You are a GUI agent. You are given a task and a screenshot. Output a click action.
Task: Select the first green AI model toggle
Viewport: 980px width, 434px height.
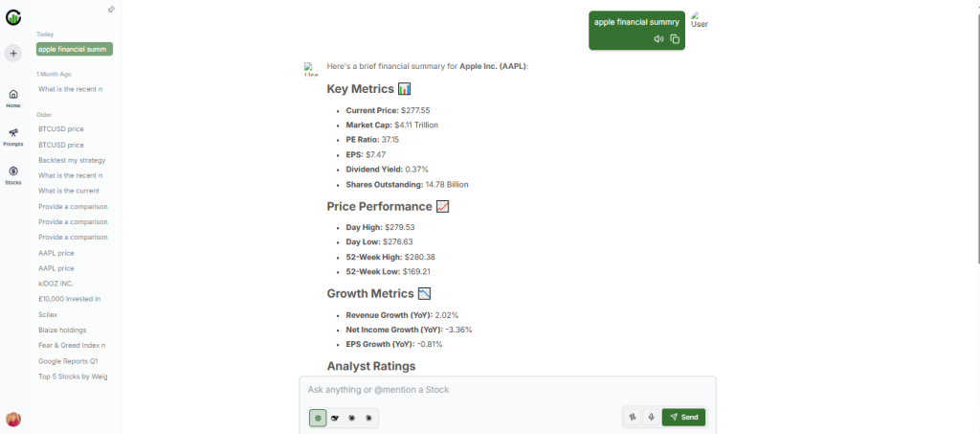[x=318, y=418]
